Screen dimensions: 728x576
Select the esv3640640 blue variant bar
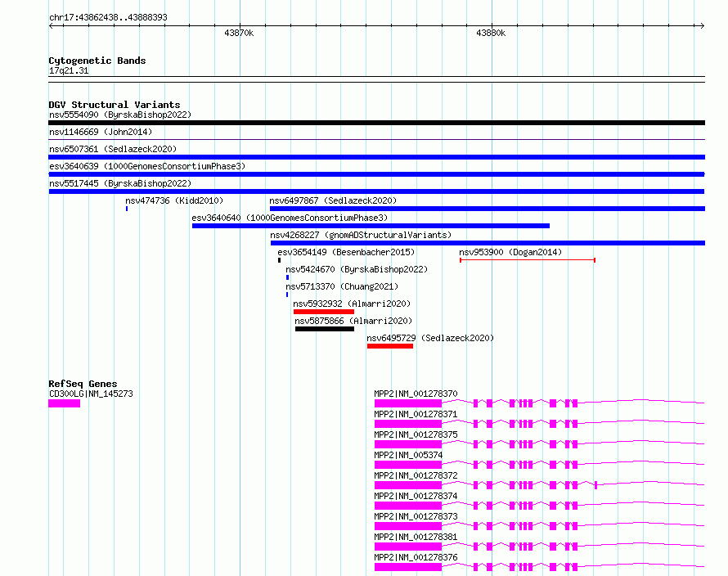(371, 226)
